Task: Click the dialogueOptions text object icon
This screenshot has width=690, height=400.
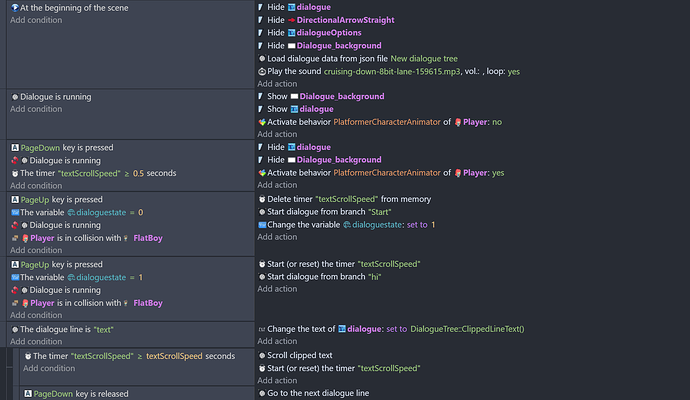Action: (x=292, y=33)
